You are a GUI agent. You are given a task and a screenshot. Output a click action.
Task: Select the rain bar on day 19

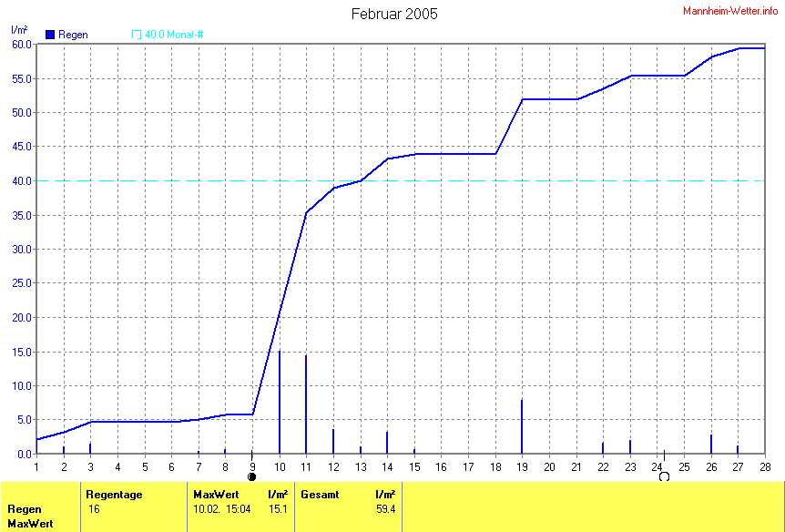(x=522, y=426)
